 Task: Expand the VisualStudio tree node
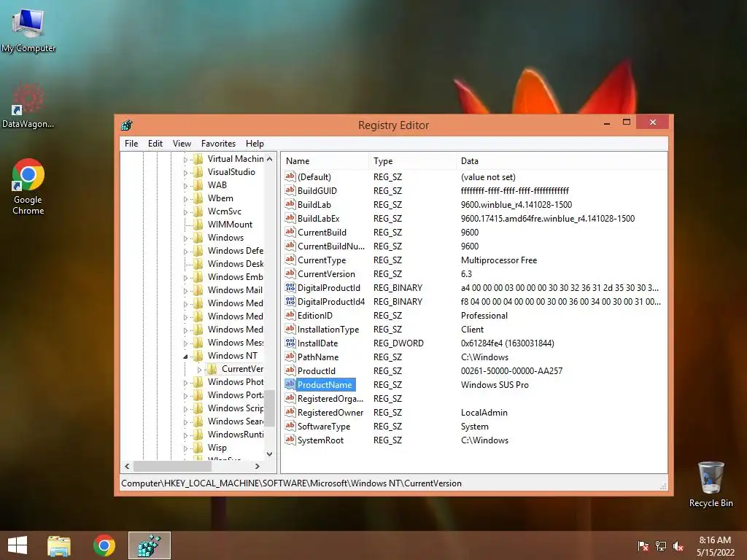(x=185, y=172)
